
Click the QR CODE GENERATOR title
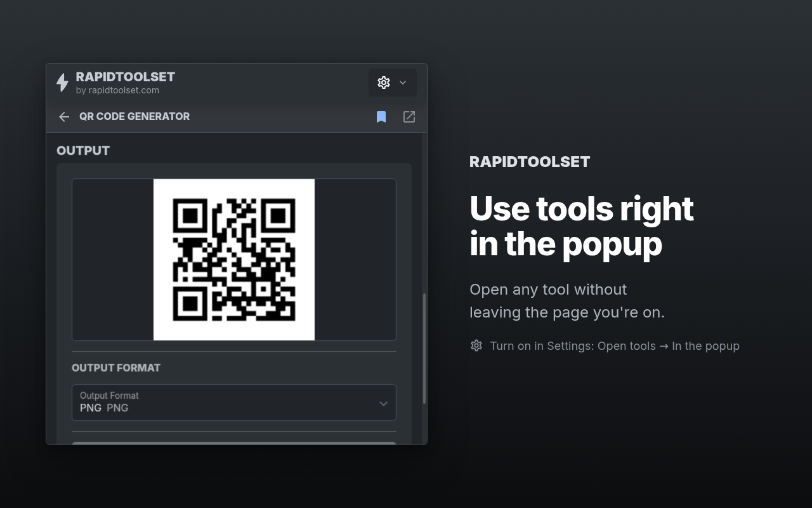[x=134, y=116]
